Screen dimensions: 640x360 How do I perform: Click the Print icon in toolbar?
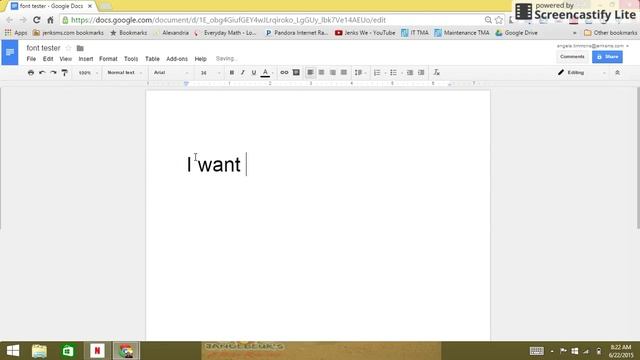point(31,73)
